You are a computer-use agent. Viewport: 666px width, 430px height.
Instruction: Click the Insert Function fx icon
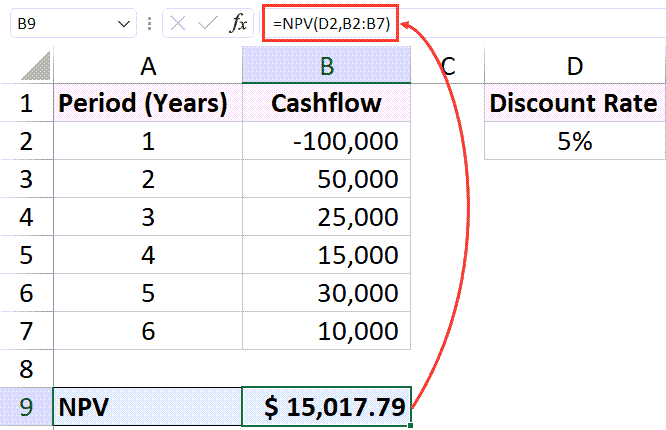pyautogui.click(x=238, y=23)
